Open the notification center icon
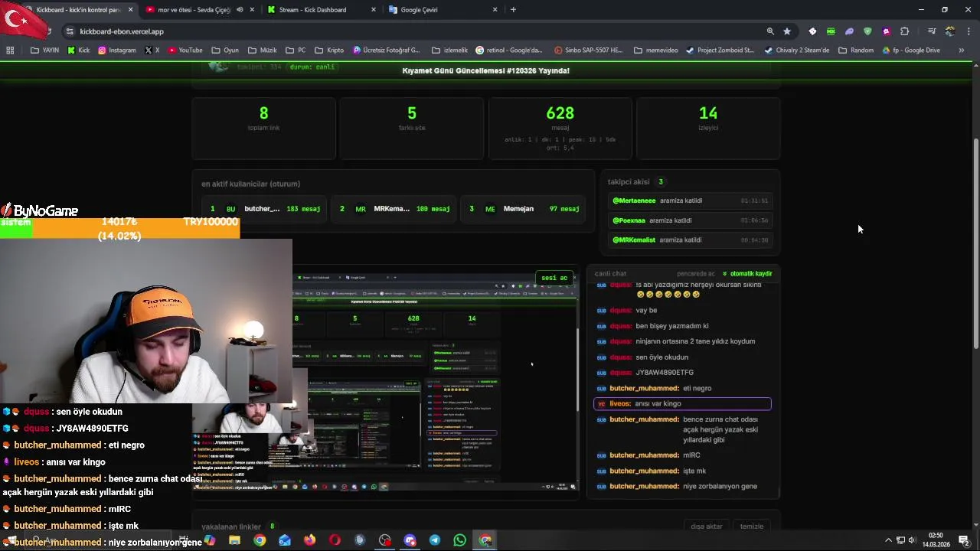 point(965,540)
